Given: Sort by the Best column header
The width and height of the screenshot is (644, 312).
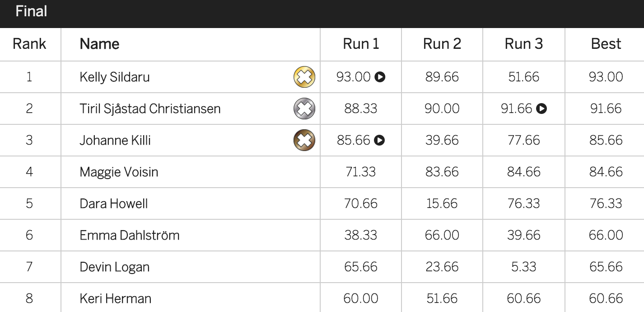Looking at the screenshot, I should (606, 44).
